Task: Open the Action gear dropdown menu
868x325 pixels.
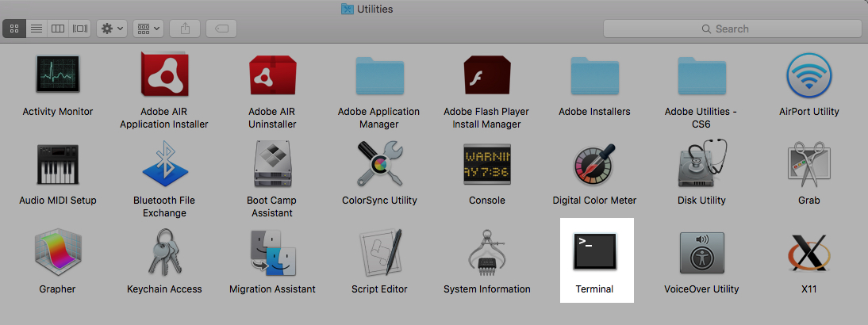Action: [x=111, y=29]
